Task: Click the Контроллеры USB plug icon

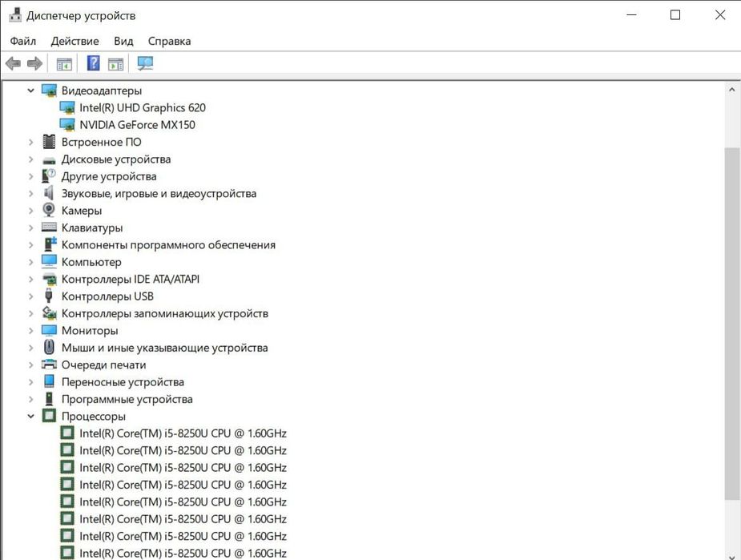Action: click(48, 296)
